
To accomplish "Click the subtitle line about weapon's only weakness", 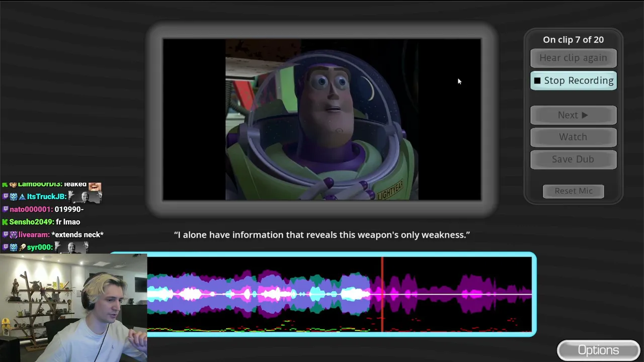I will coord(322,235).
